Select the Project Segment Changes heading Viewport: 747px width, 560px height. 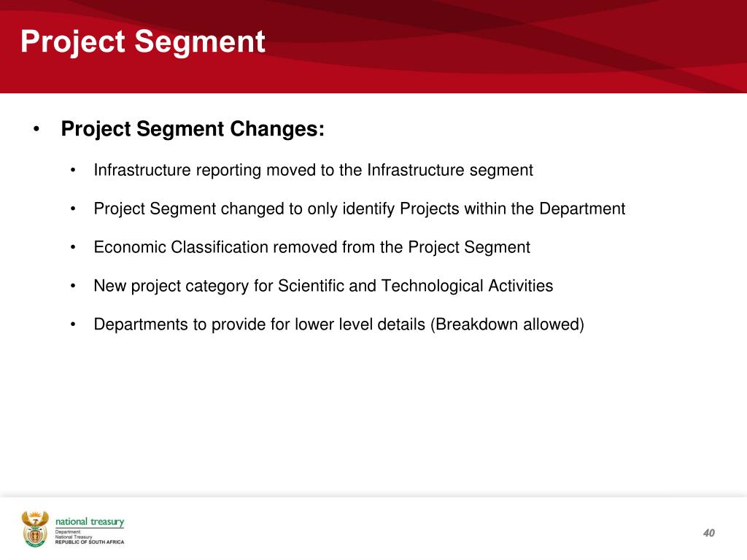[193, 129]
